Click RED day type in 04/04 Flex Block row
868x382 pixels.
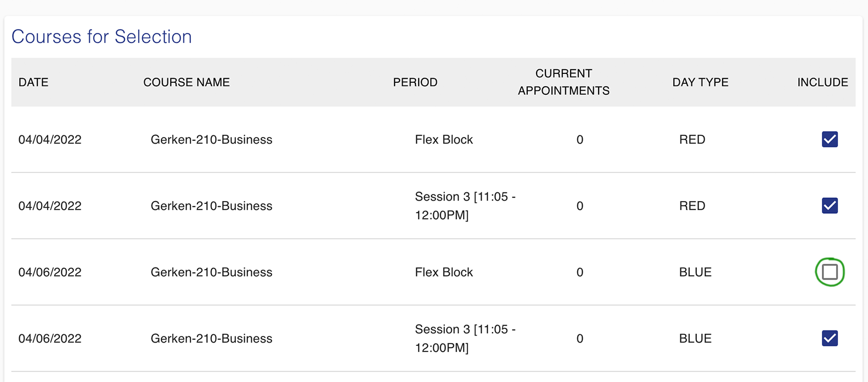[x=692, y=140]
